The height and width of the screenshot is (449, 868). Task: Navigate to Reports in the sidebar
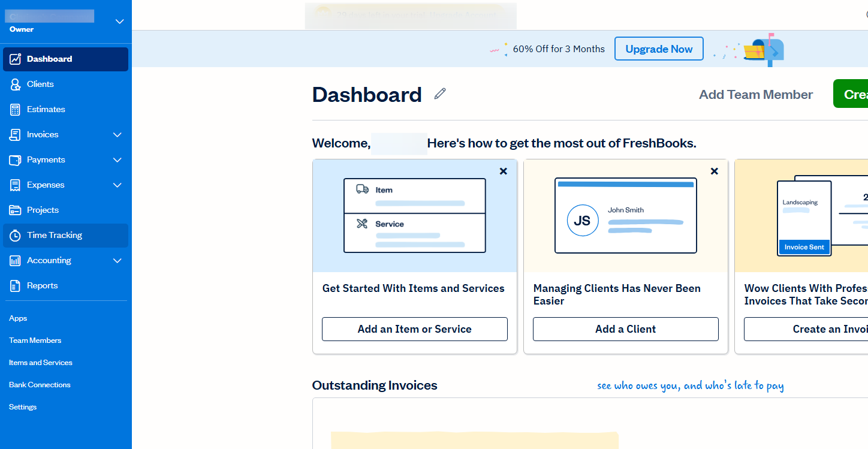coord(66,285)
